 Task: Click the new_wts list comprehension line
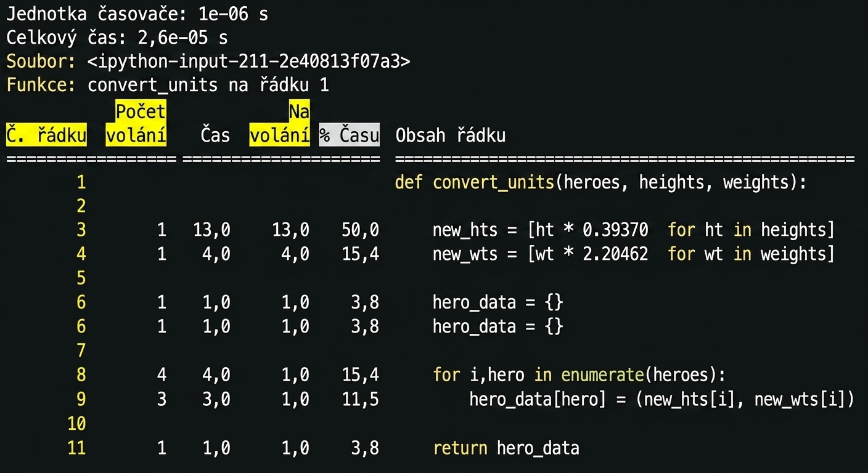tap(633, 254)
